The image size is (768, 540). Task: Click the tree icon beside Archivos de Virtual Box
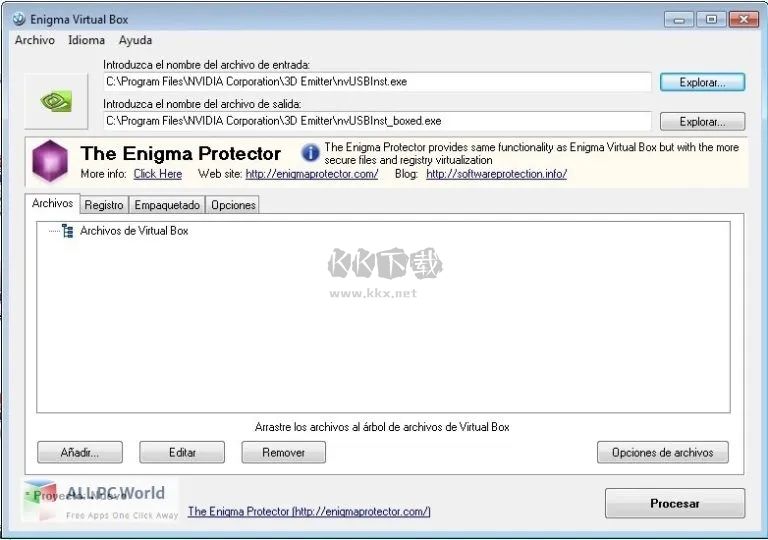[68, 230]
